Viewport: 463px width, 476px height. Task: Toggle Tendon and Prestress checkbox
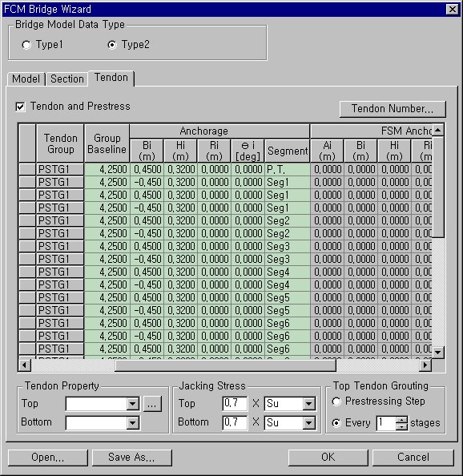20,107
